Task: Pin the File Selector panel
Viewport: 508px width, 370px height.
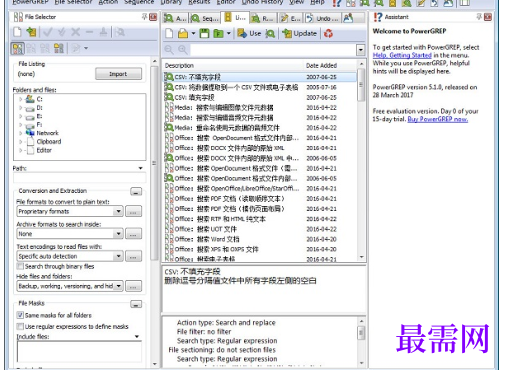Action: 144,17
